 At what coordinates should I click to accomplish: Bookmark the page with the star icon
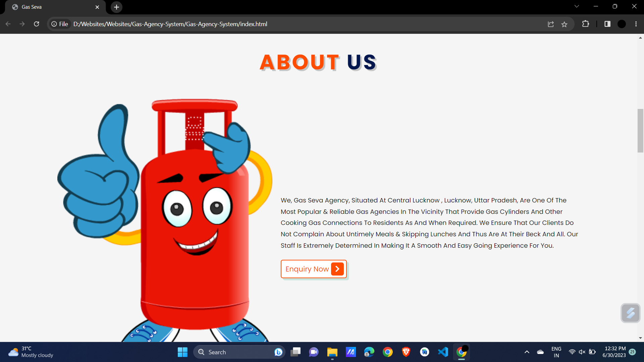point(565,24)
